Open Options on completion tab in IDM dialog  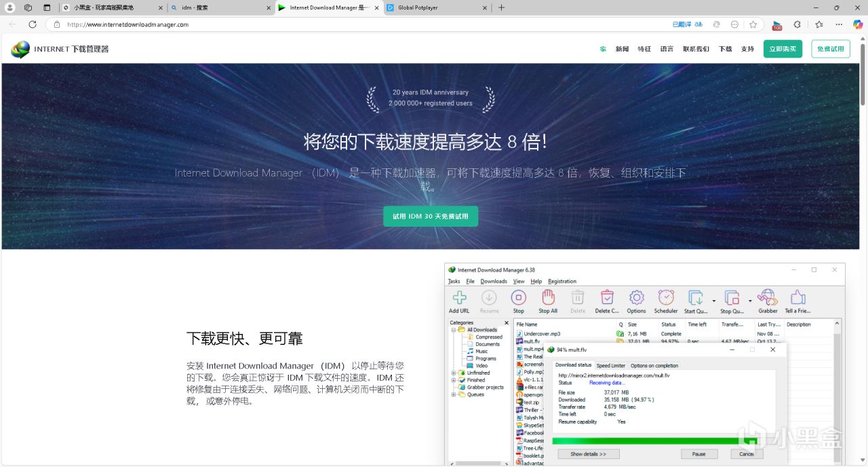click(x=654, y=365)
